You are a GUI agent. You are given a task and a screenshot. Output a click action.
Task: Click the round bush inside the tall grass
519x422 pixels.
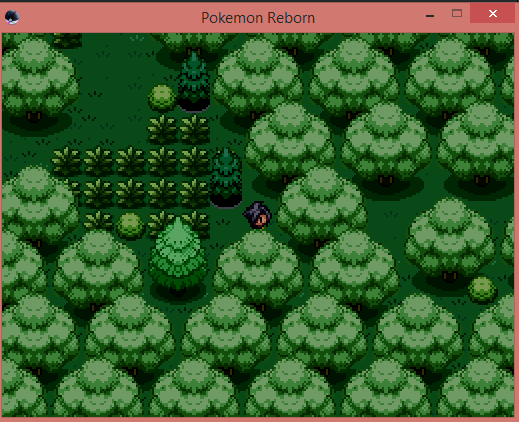[x=130, y=226]
